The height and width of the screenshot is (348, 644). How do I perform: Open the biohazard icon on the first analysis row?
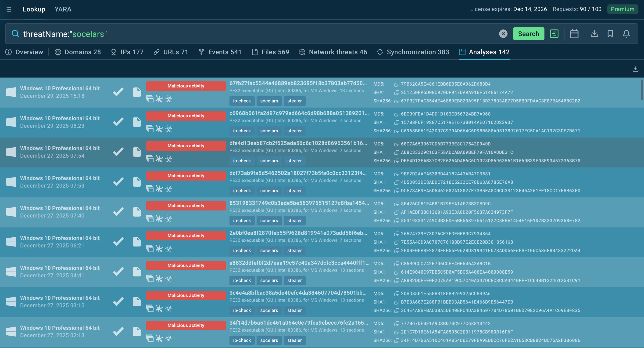169,99
